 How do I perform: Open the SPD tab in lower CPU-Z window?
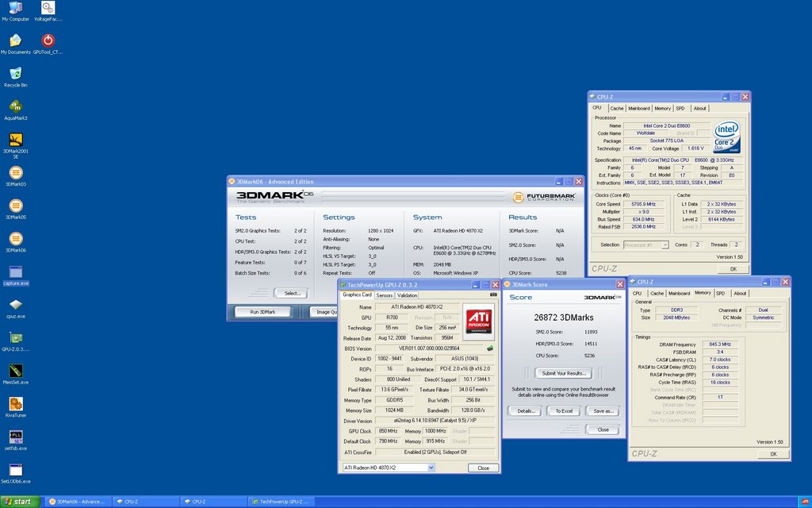coord(720,294)
